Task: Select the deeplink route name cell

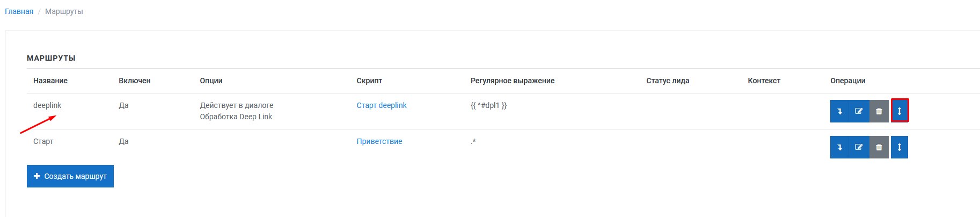Action: [47, 105]
